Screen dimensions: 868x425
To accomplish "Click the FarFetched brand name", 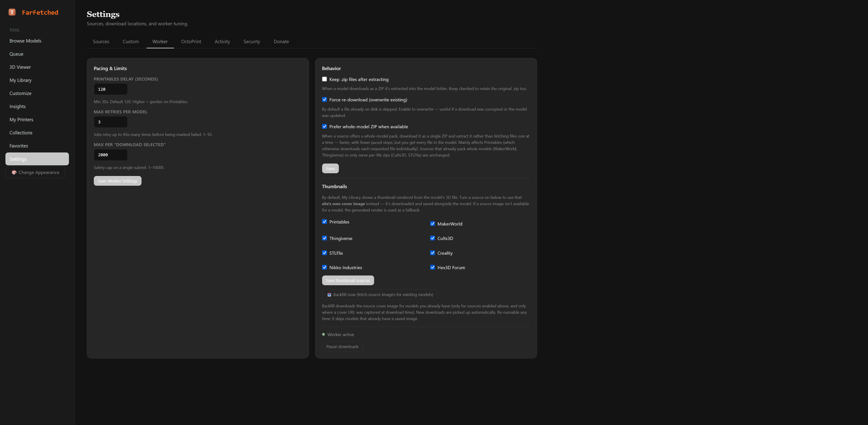I will (x=40, y=12).
